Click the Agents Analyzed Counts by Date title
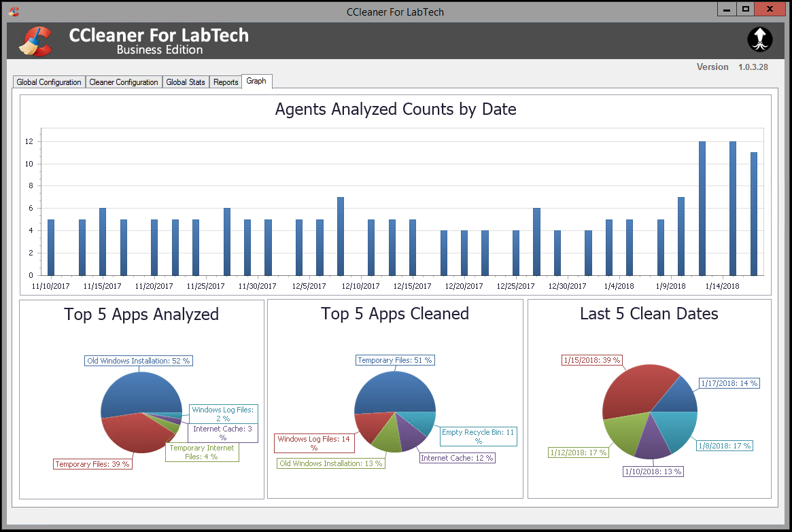792x532 pixels. [x=396, y=109]
